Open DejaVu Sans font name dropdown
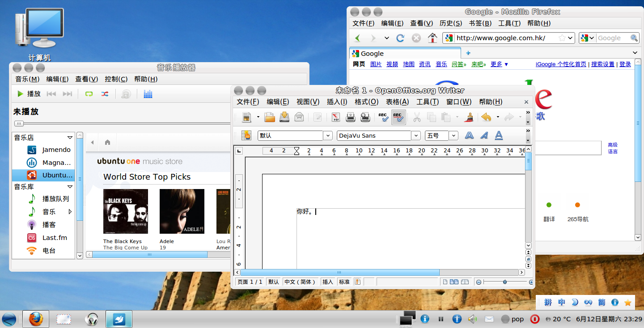This screenshot has height=328, width=644. click(x=416, y=135)
